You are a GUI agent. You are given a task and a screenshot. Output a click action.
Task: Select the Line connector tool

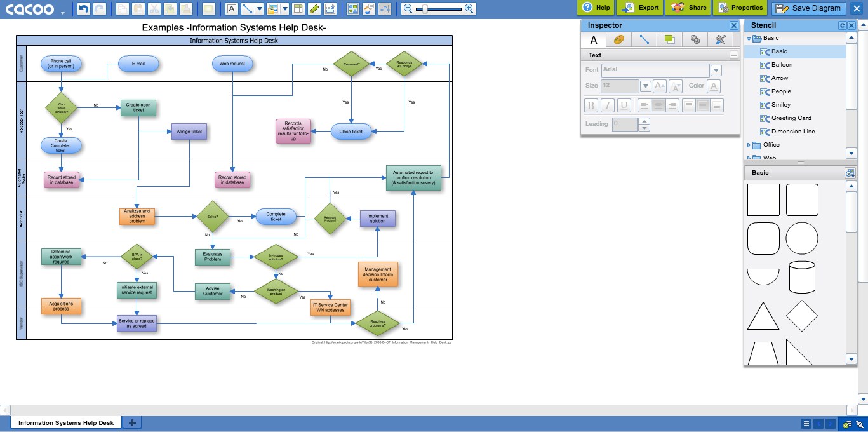point(248,9)
